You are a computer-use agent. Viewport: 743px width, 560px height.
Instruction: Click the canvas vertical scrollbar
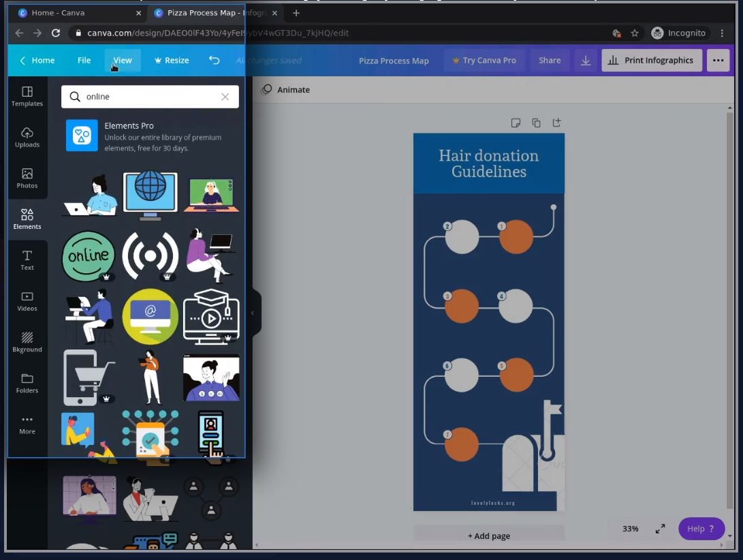(x=730, y=311)
